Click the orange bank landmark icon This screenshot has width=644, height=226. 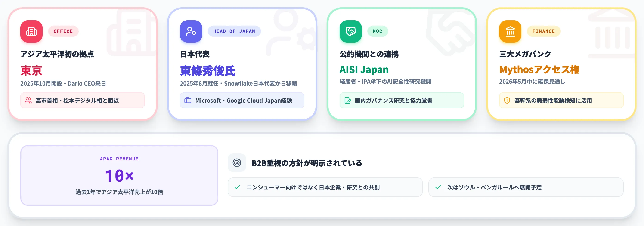click(x=510, y=31)
